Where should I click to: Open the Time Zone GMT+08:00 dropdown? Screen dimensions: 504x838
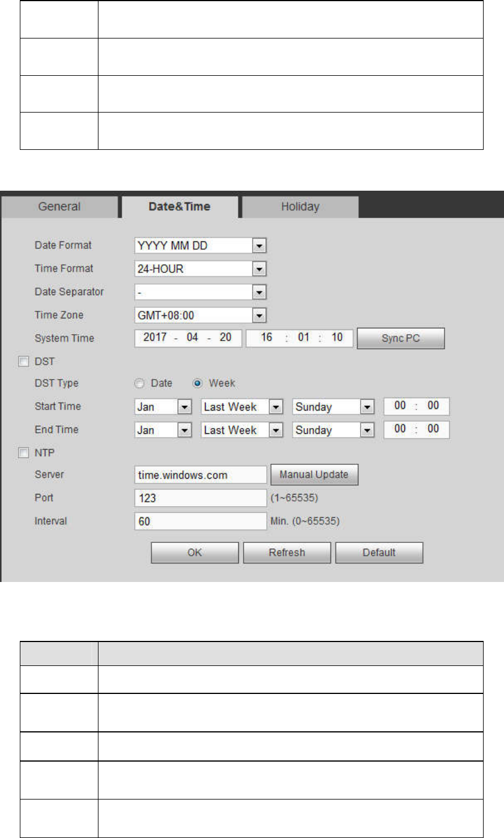click(x=200, y=315)
